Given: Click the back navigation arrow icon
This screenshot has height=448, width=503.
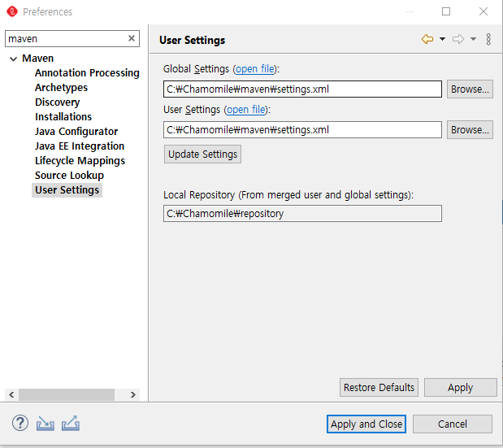Looking at the screenshot, I should 427,39.
